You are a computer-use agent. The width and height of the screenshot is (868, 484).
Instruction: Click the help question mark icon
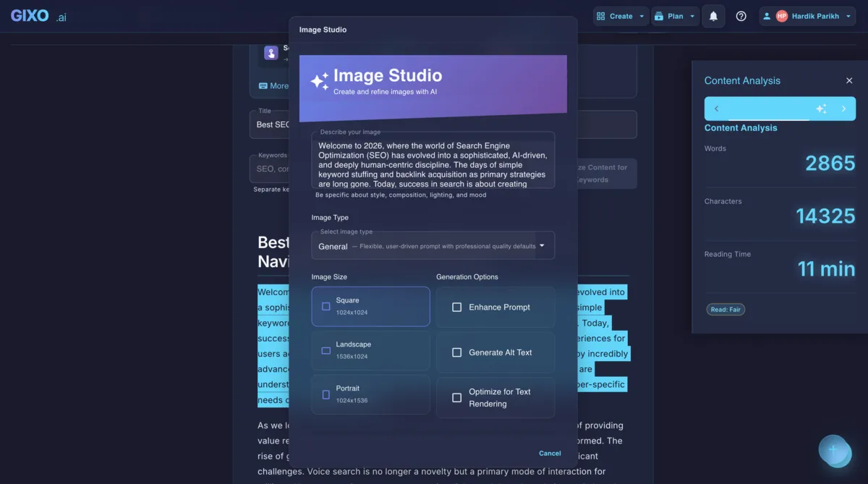tap(741, 15)
